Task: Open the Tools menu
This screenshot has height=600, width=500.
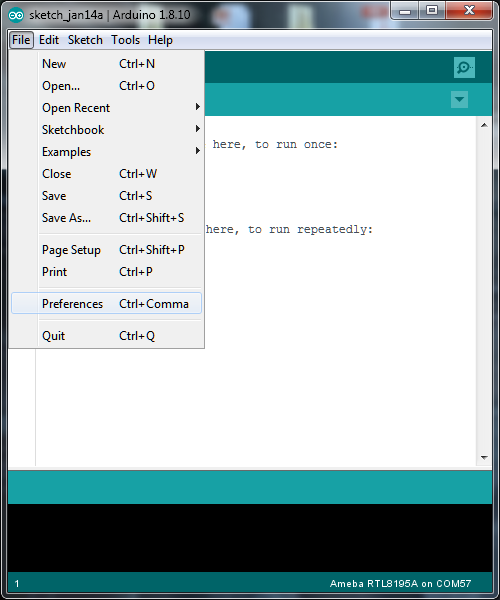Action: (x=125, y=40)
